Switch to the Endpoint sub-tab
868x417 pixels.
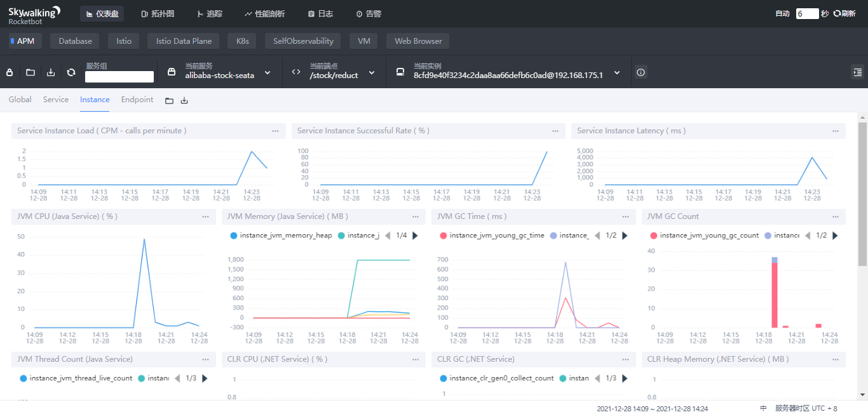(137, 100)
